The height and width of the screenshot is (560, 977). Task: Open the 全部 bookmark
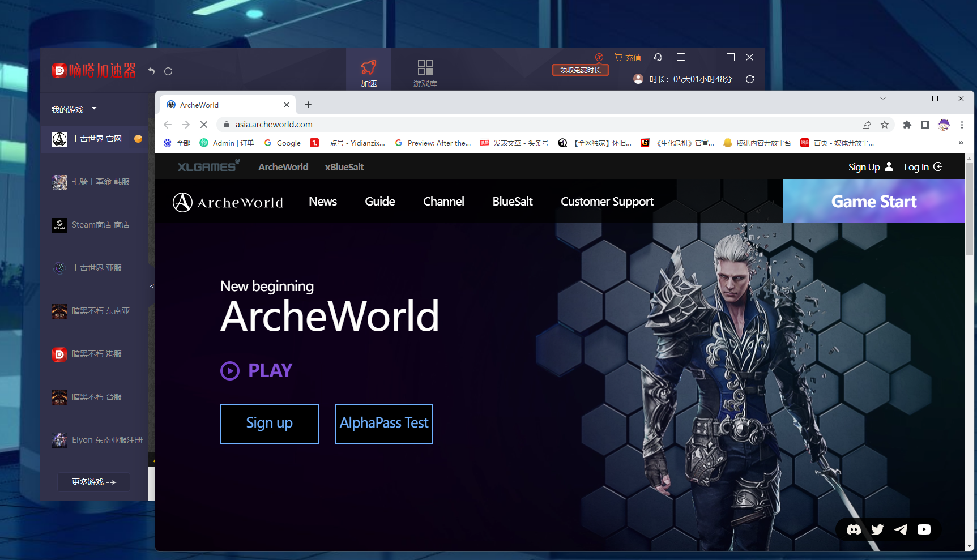coord(177,143)
